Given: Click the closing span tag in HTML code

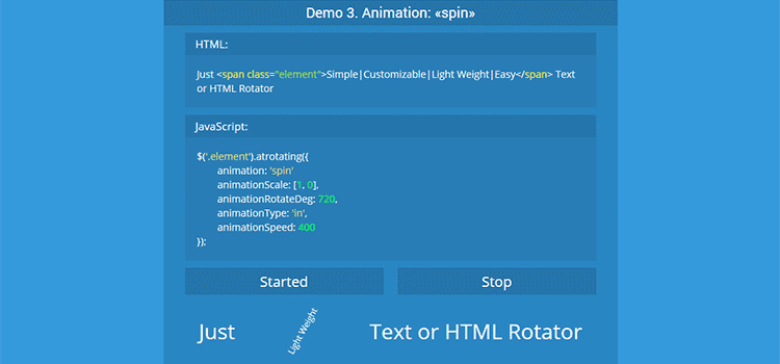Looking at the screenshot, I should (536, 75).
